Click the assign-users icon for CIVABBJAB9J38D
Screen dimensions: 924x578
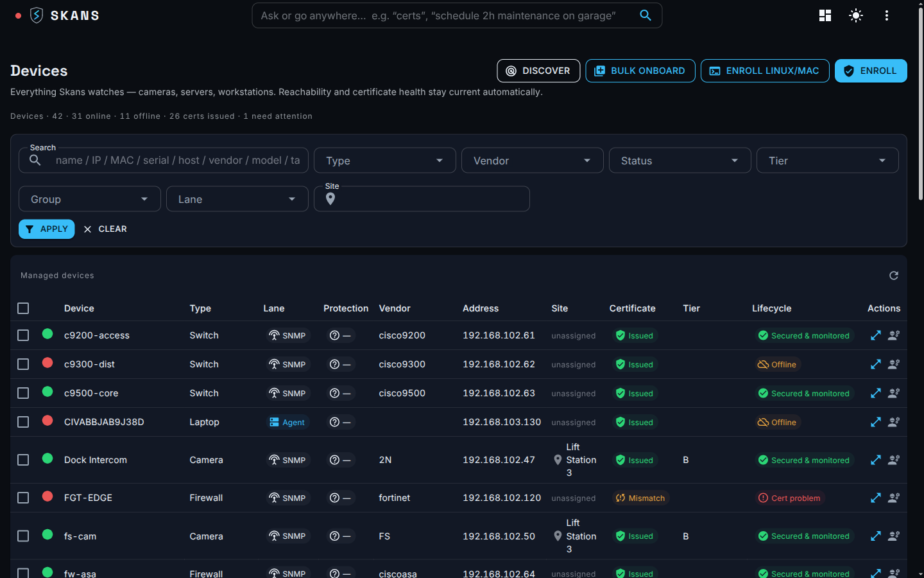click(x=894, y=422)
